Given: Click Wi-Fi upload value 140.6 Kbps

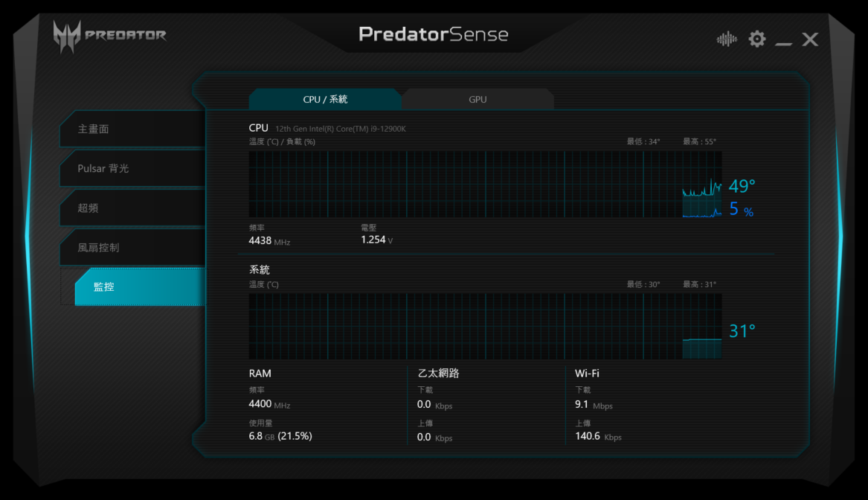Looking at the screenshot, I should click(x=598, y=436).
